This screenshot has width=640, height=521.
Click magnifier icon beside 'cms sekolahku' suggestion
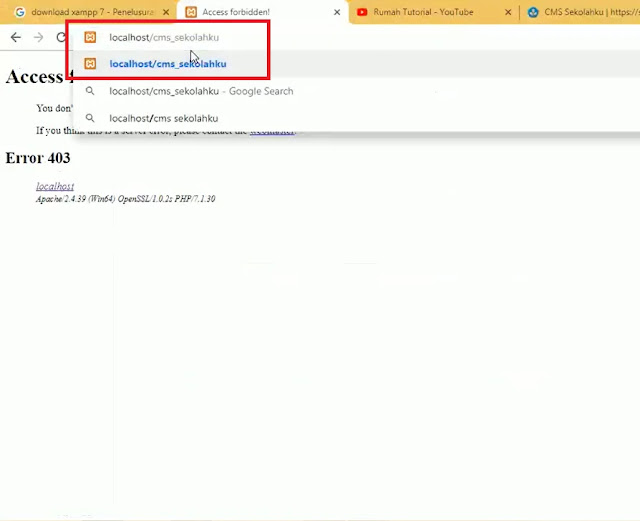point(90,118)
